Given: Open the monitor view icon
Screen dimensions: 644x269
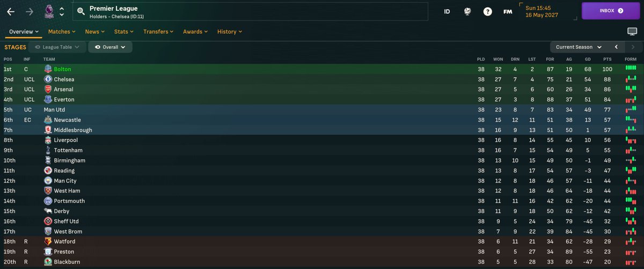Looking at the screenshot, I should pyautogui.click(x=632, y=32).
